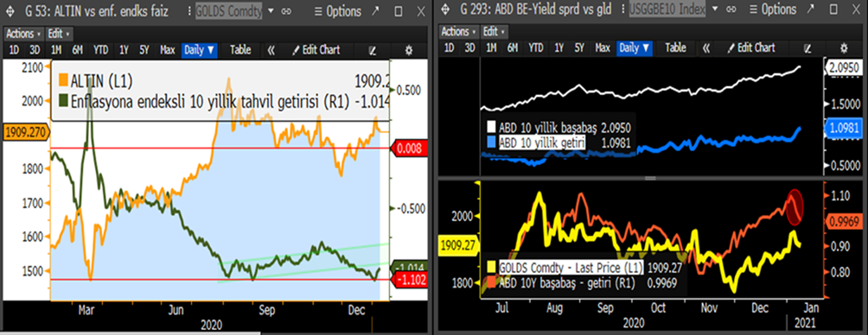This screenshot has width=868, height=335.
Task: Collapse toolbar with double-chevron in G 53
Action: tap(271, 50)
